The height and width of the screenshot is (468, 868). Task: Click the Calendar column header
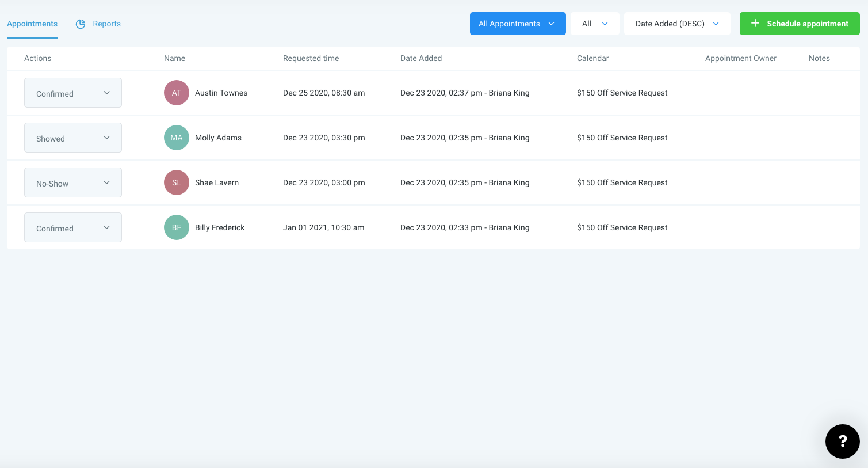(592, 58)
